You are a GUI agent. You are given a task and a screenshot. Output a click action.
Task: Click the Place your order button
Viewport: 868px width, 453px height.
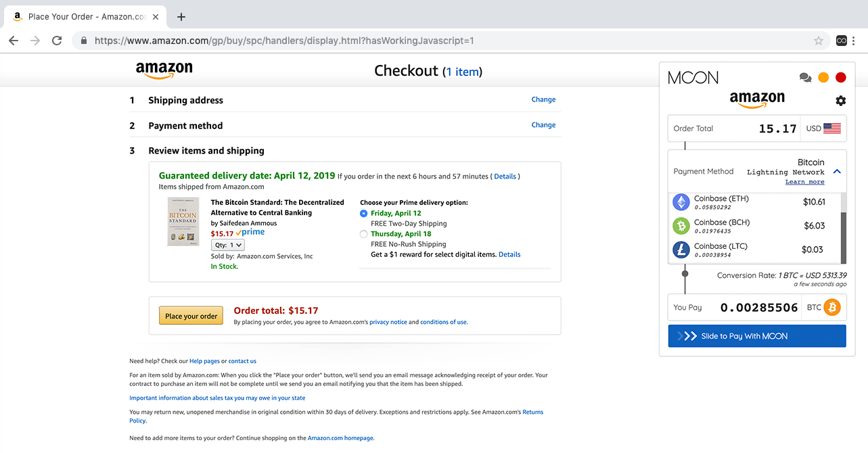pyautogui.click(x=191, y=316)
